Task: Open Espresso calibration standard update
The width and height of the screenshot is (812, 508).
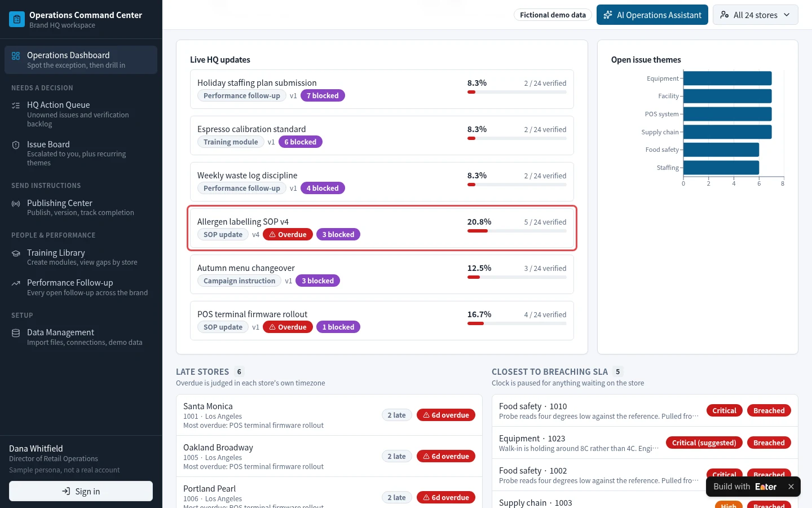Action: click(382, 135)
